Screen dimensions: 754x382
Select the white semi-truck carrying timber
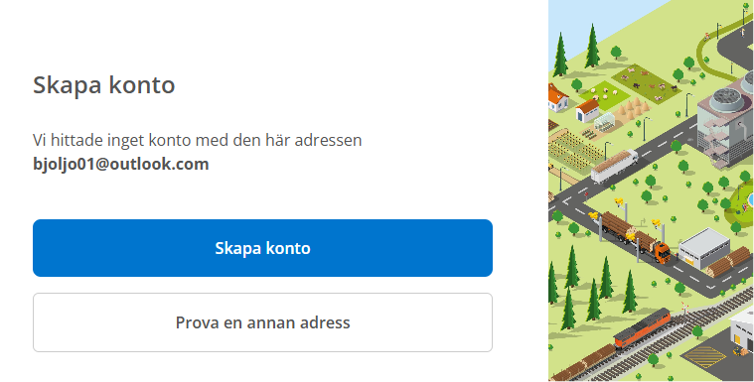(614, 166)
